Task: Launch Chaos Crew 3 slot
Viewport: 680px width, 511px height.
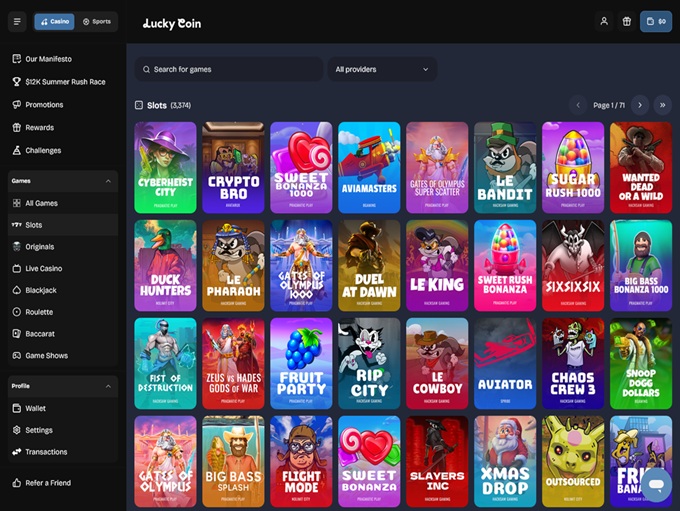Action: [573, 364]
